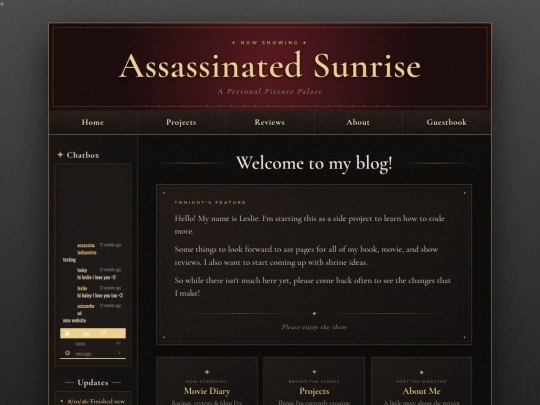Click the gold star beside Chatbox heading
Screen dimensions: 540x405
[x=60, y=155]
